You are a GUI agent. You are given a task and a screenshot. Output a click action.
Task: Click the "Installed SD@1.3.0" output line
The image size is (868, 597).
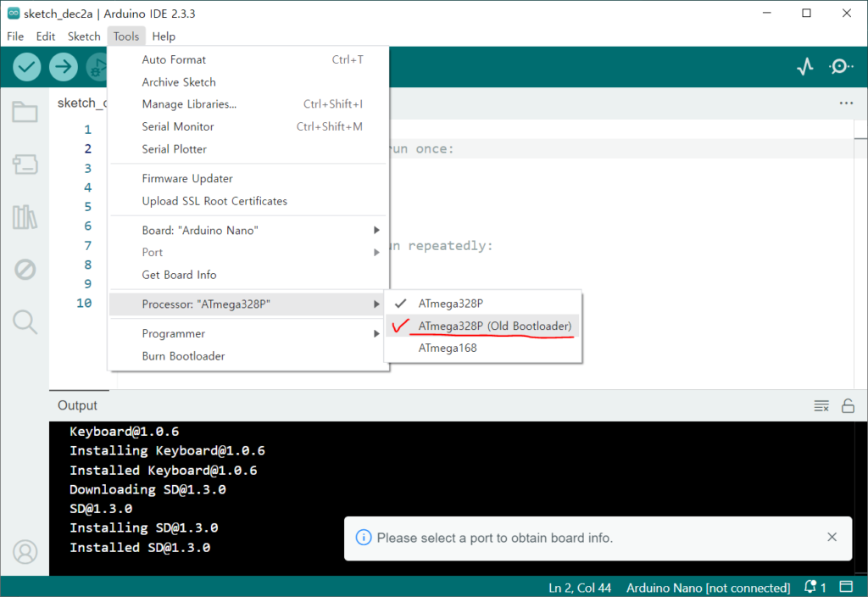coord(140,547)
